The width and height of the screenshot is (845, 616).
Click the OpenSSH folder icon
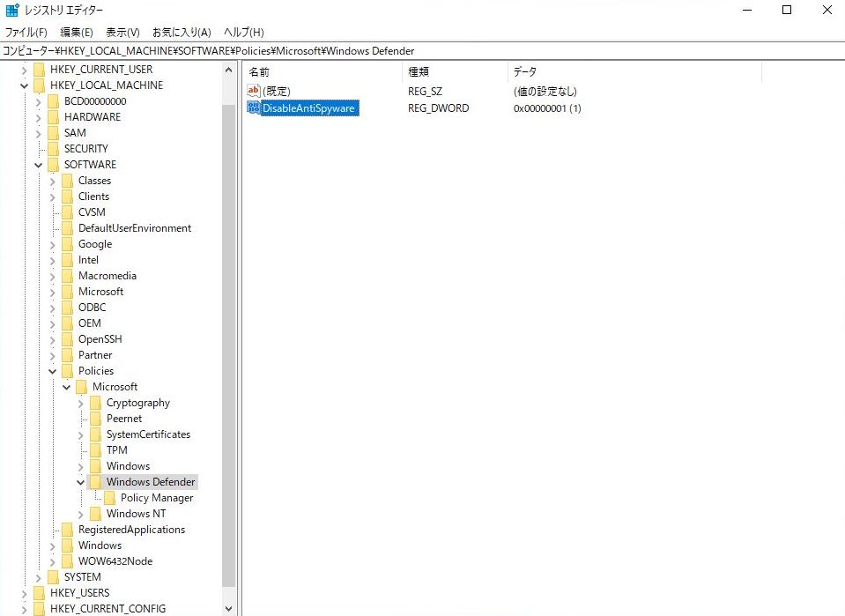[67, 339]
